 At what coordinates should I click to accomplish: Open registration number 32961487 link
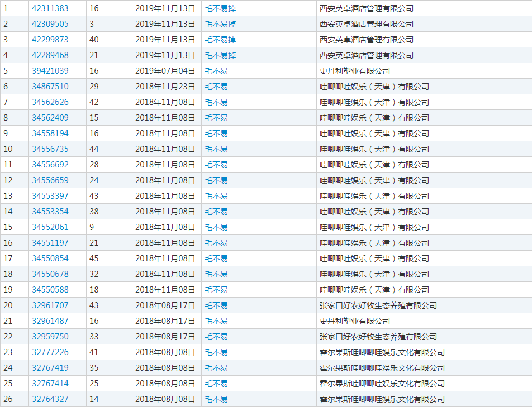50,321
